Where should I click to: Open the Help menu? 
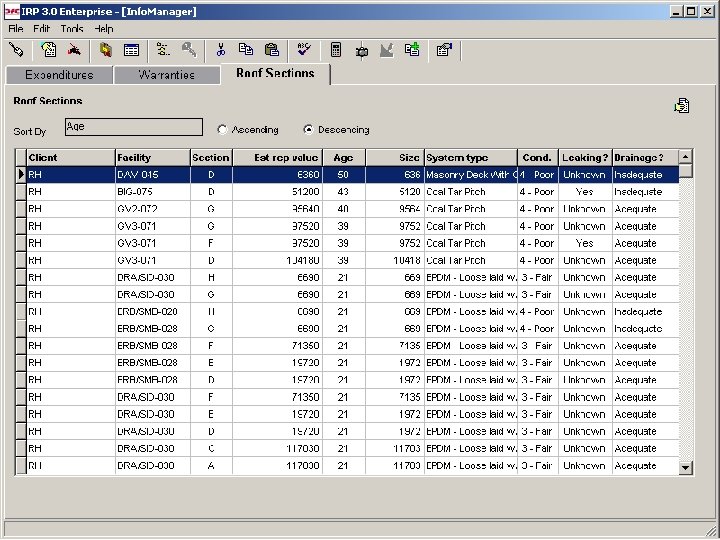pyautogui.click(x=104, y=28)
